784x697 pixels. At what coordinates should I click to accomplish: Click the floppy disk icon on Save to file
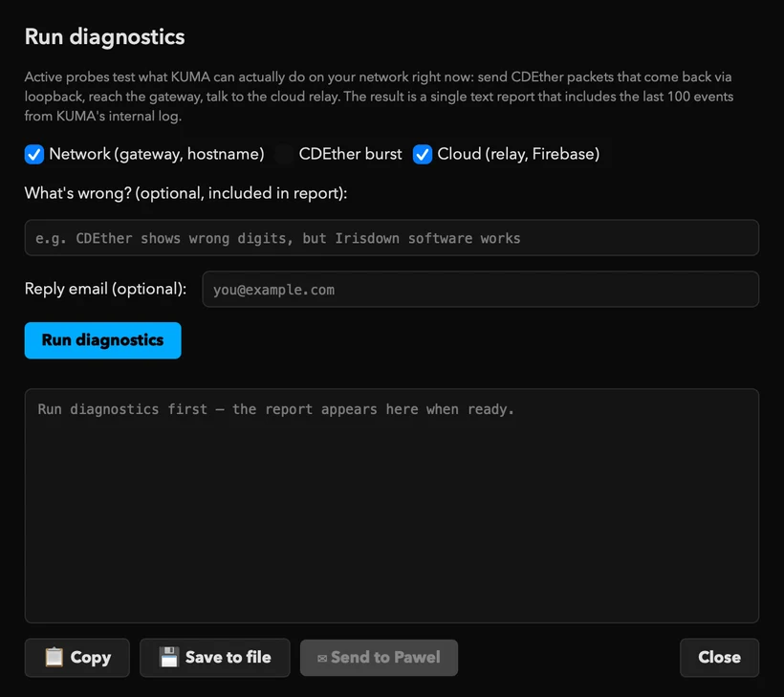169,657
